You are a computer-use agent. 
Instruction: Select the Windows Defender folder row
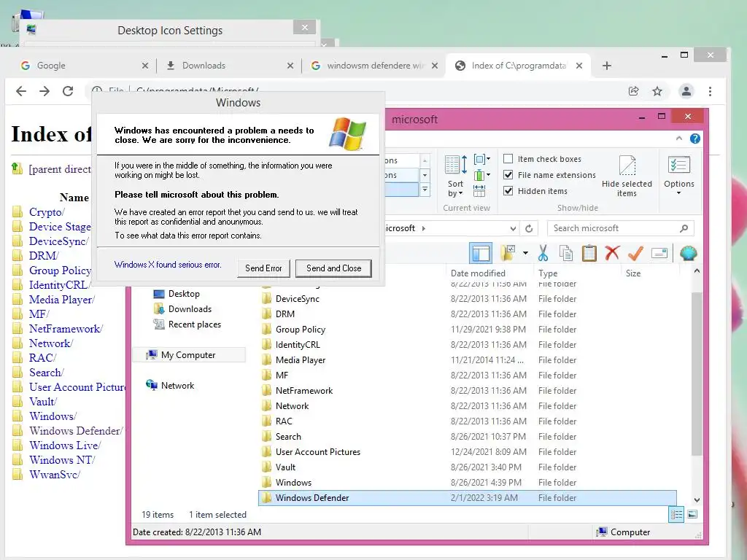click(468, 498)
